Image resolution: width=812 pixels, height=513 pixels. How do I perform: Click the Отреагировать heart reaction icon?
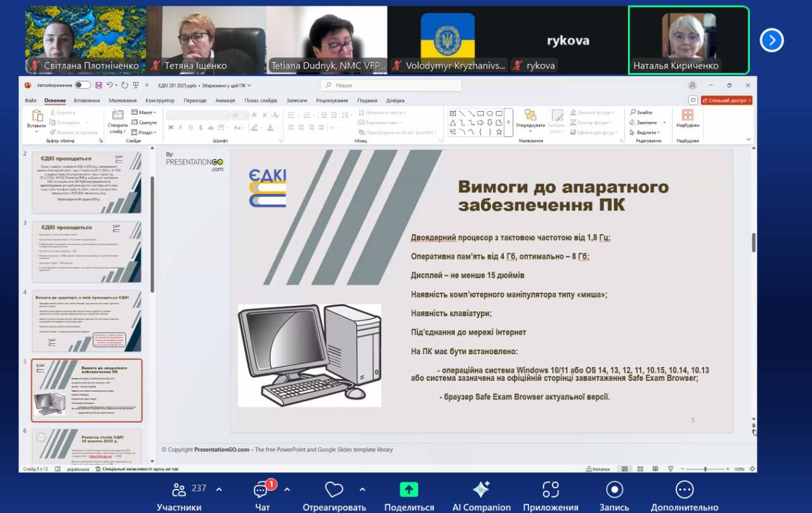[x=334, y=490]
